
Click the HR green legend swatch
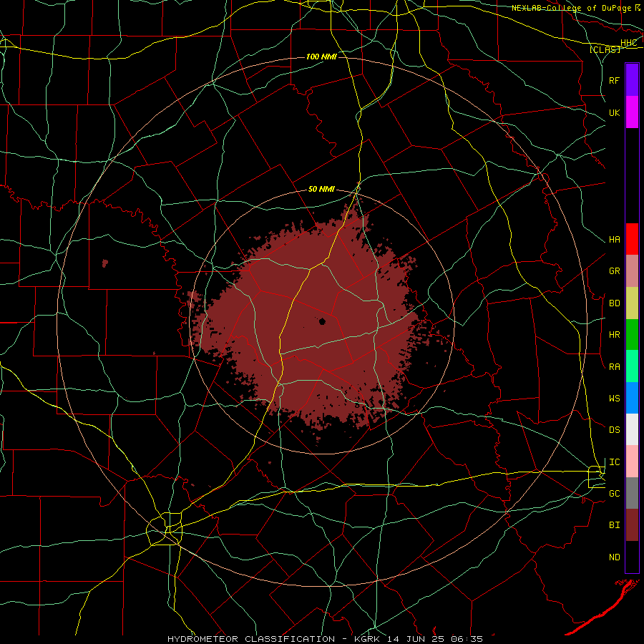(632, 335)
